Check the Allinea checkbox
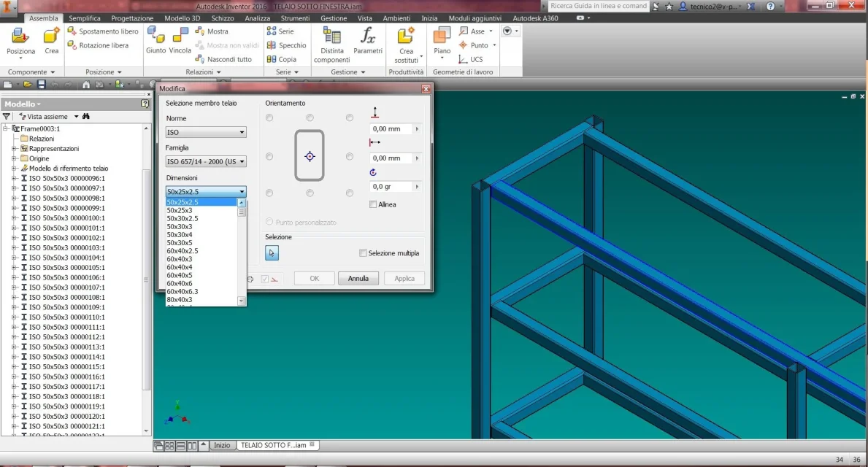868x467 pixels. (x=373, y=204)
